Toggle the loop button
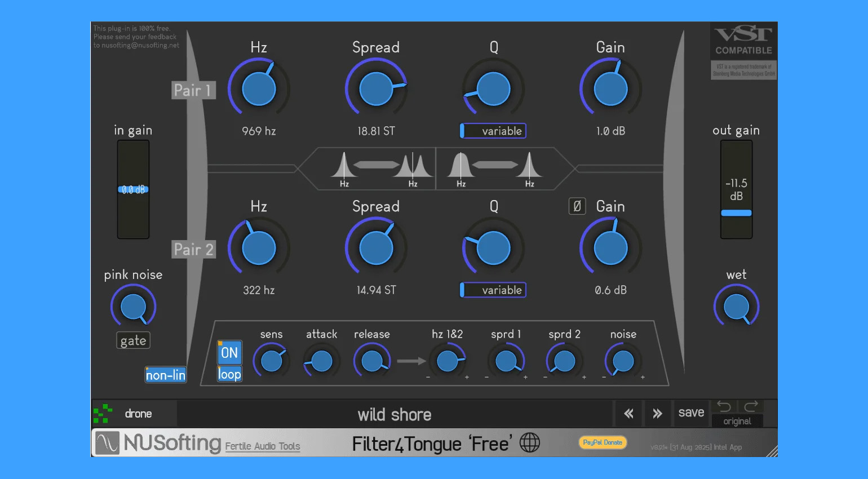868x479 pixels. pyautogui.click(x=229, y=374)
